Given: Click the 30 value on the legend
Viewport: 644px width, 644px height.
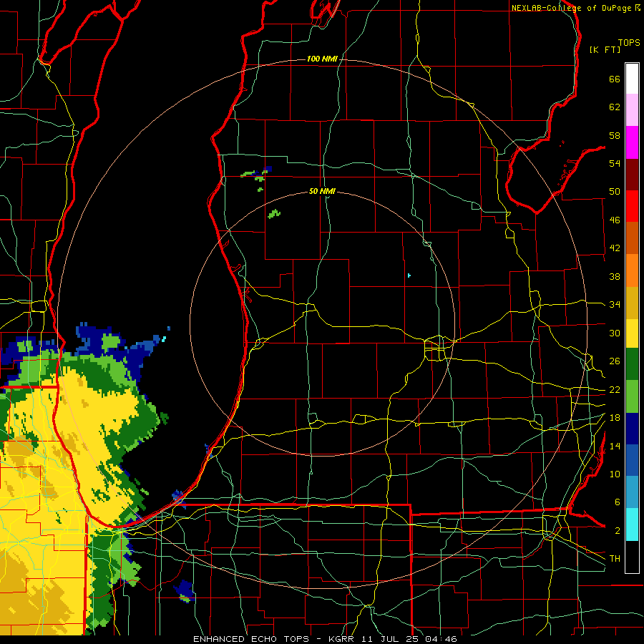Looking at the screenshot, I should click(x=615, y=333).
